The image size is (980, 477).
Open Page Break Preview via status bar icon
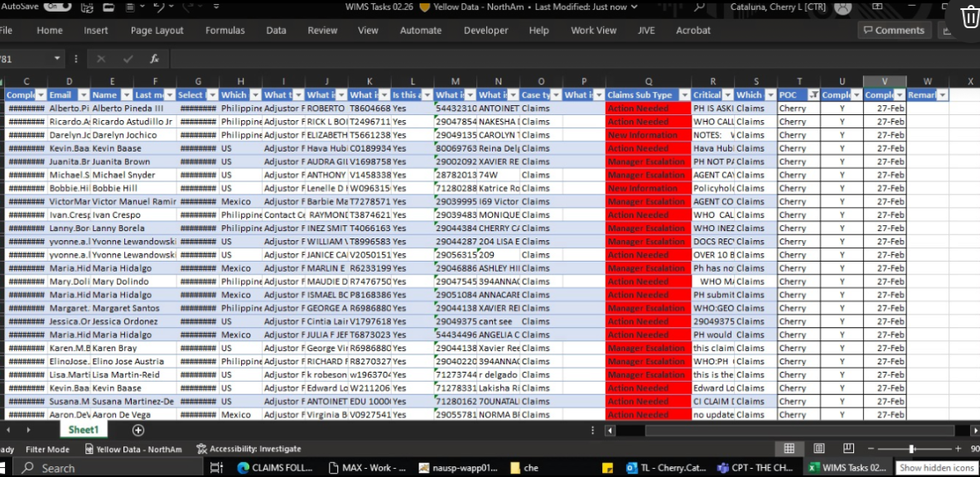click(x=848, y=448)
